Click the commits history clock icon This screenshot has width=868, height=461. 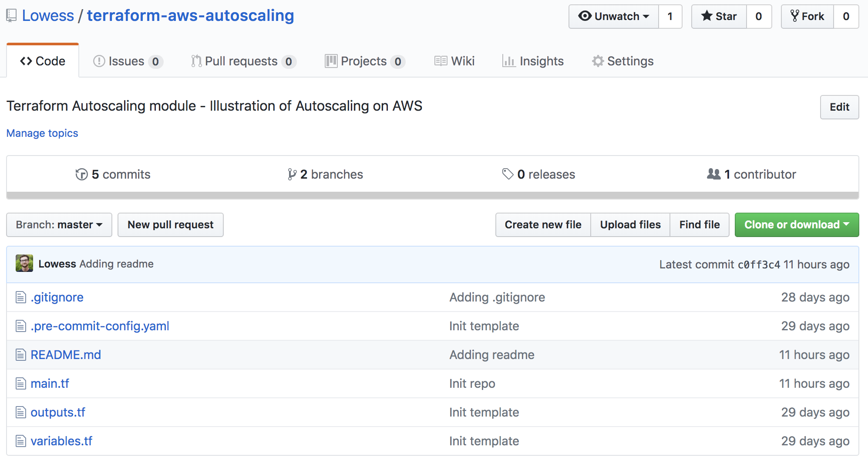tap(81, 174)
